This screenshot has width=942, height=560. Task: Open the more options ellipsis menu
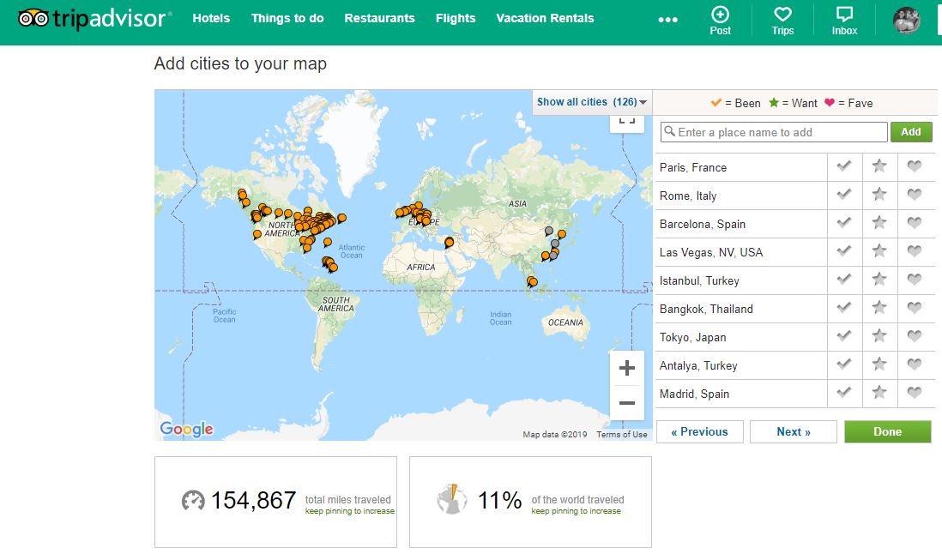pyautogui.click(x=667, y=20)
